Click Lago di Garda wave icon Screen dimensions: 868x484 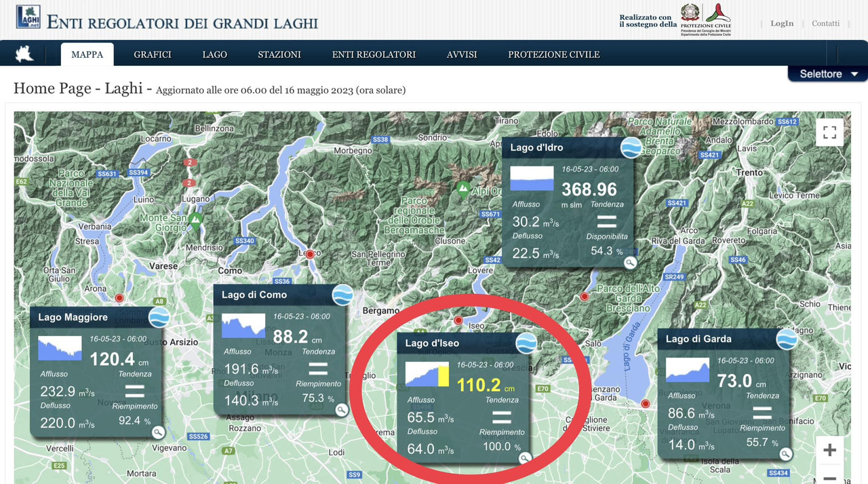(x=787, y=339)
